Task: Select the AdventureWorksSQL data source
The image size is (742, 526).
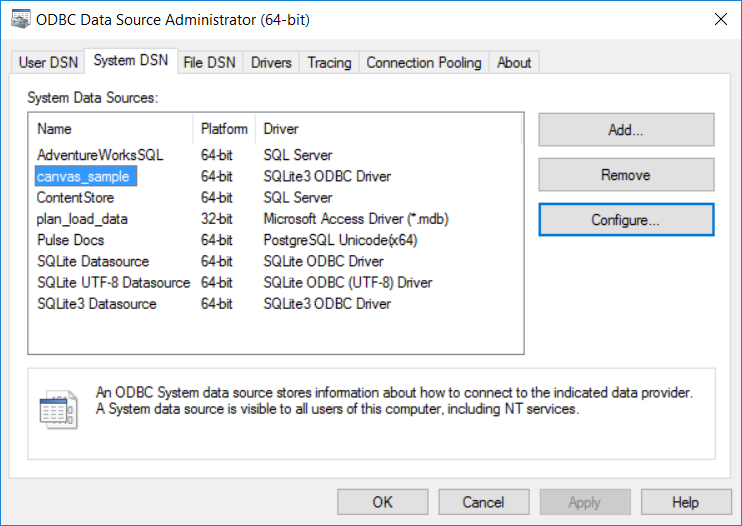Action: pos(99,155)
